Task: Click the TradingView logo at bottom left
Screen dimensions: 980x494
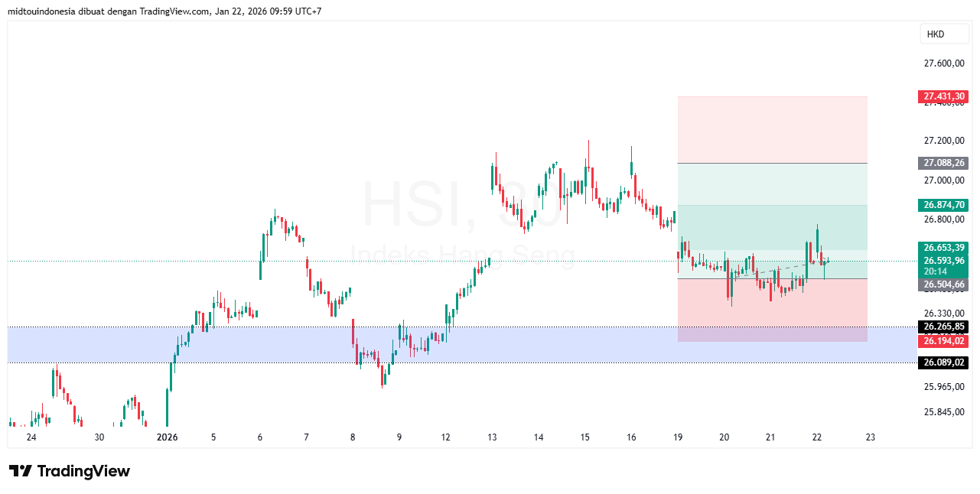Action: (x=69, y=471)
